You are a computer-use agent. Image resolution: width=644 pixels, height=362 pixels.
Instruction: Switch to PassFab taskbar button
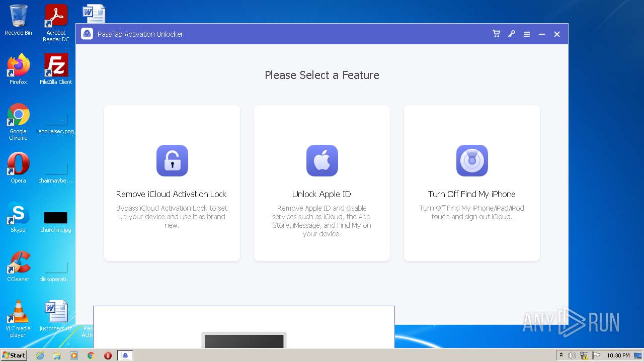click(x=125, y=355)
